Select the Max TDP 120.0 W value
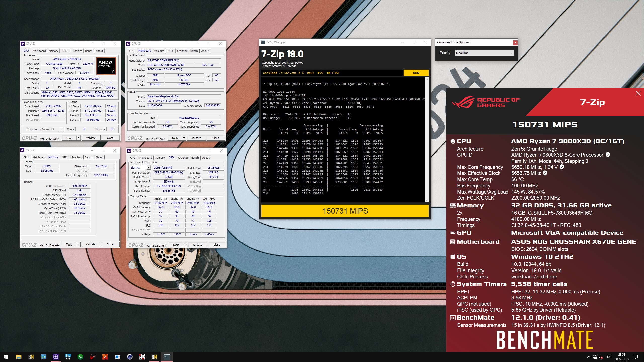644x362 pixels. [88, 64]
